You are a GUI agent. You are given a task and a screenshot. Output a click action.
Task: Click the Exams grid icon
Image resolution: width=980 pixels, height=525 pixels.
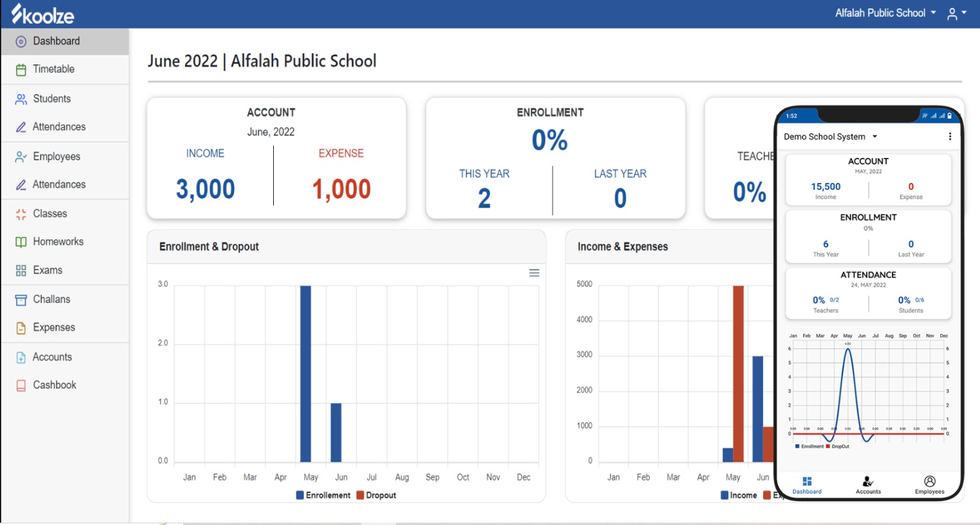pos(21,271)
